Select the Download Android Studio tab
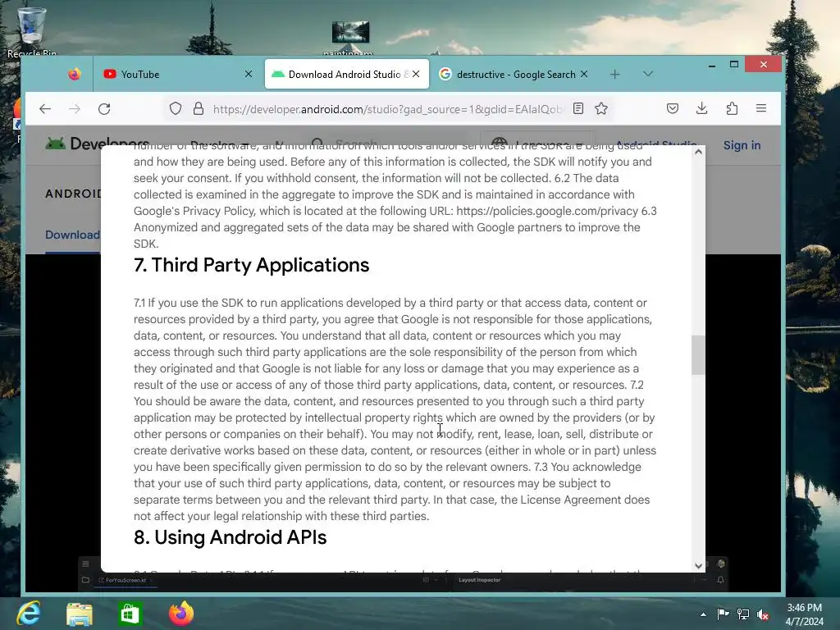840x630 pixels. (347, 74)
